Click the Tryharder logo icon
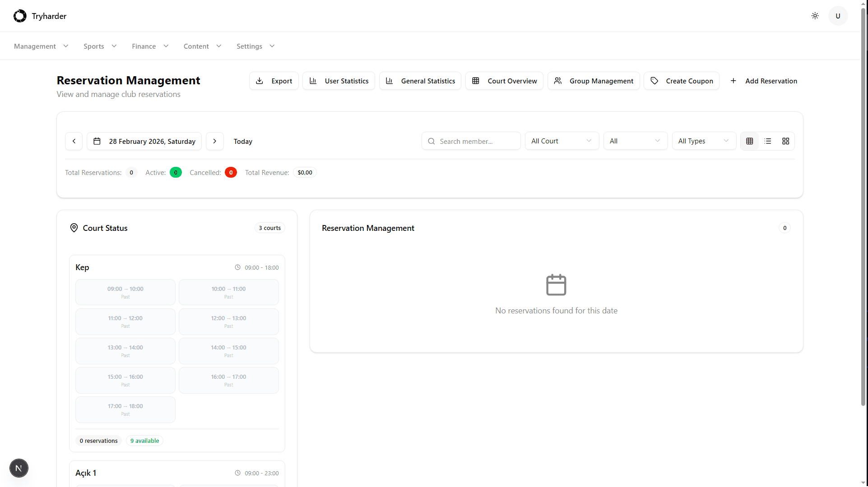868x487 pixels. 20,16
